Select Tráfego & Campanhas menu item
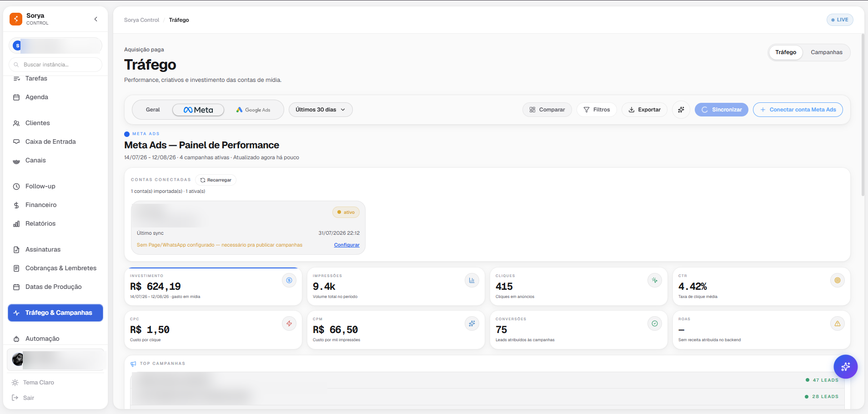868x414 pixels. [x=55, y=313]
